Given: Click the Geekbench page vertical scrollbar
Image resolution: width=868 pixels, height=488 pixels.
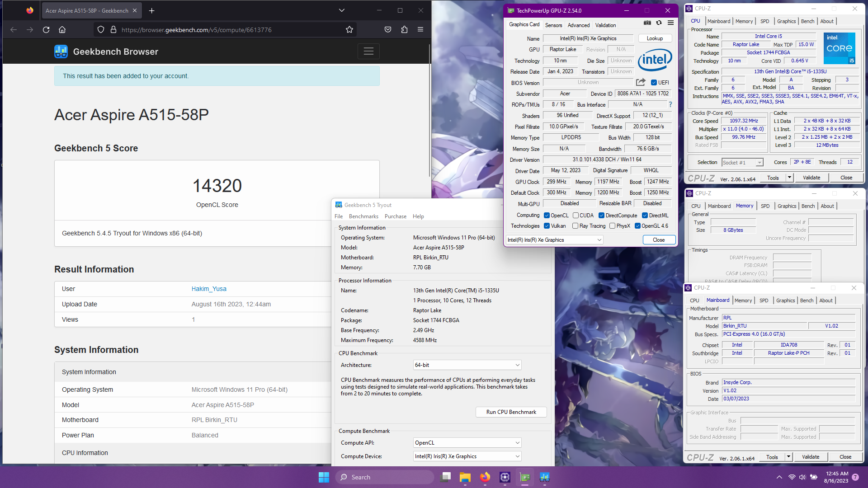Looking at the screenshot, I should tap(429, 111).
